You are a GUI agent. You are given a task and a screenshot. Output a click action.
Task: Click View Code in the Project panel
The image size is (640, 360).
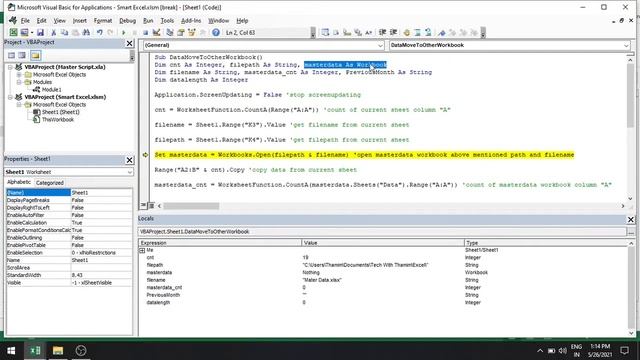coord(11,56)
